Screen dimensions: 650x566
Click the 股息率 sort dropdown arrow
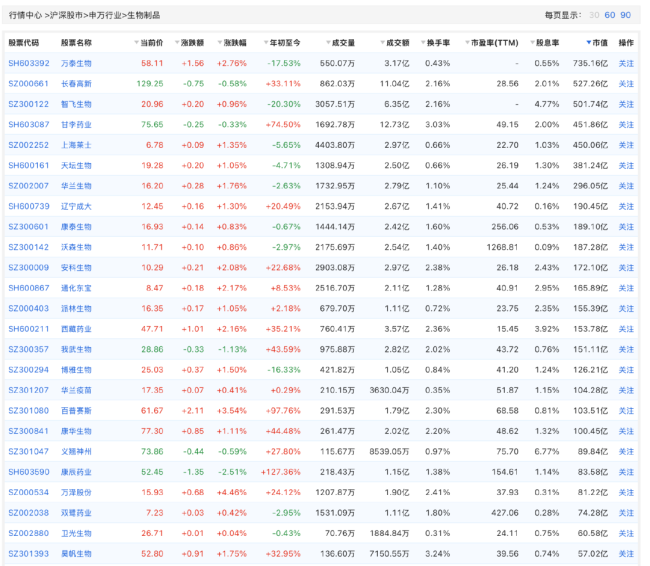[531, 44]
